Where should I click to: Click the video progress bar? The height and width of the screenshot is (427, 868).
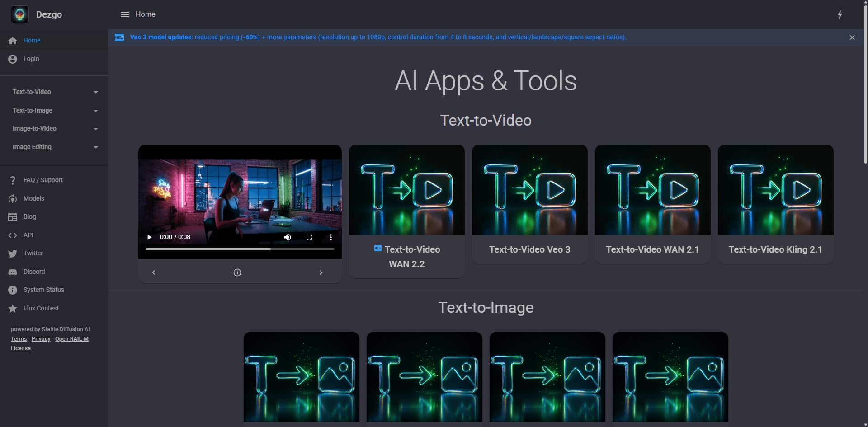[x=240, y=249]
